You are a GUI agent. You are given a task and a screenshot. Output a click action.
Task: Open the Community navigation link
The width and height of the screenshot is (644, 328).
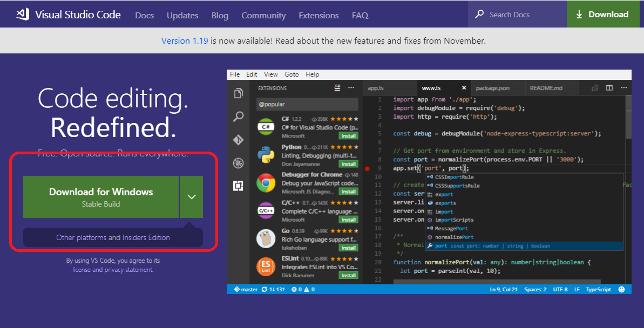click(263, 16)
